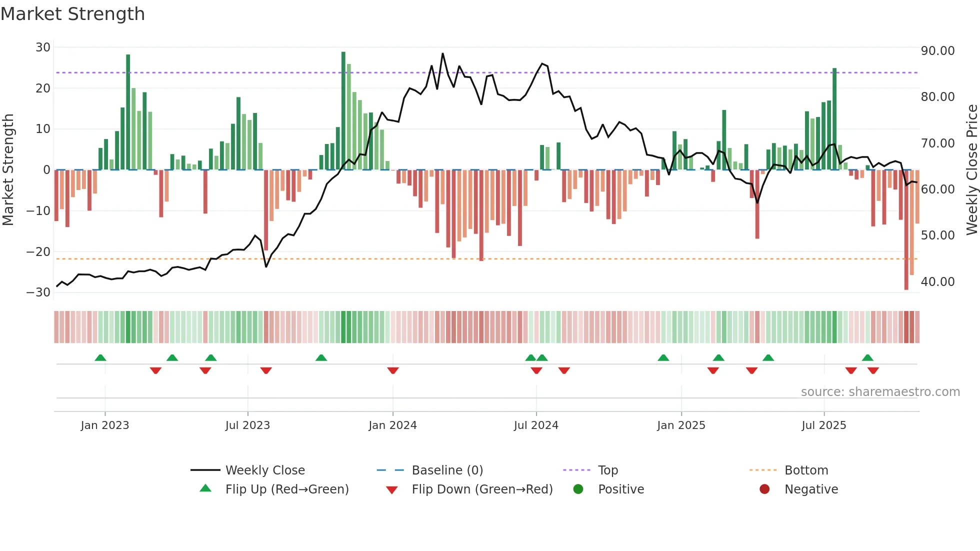
Task: Click the 70.00 tick on right axis
Action: tap(938, 143)
